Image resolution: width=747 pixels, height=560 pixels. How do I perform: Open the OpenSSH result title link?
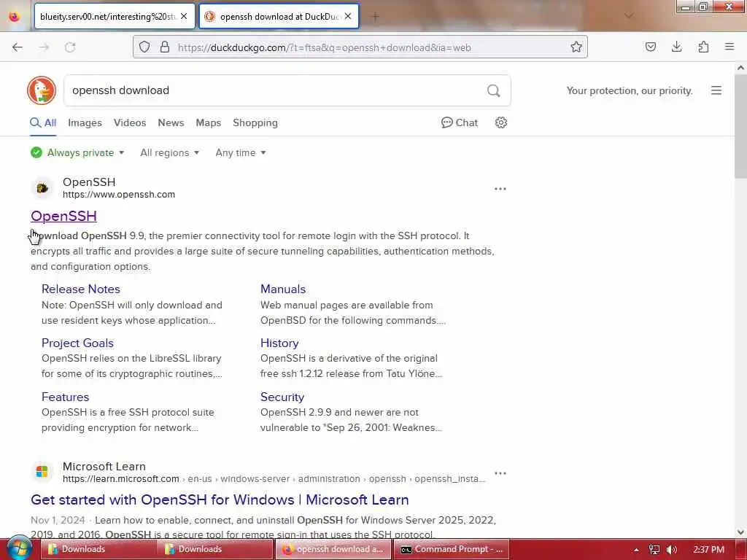click(64, 216)
